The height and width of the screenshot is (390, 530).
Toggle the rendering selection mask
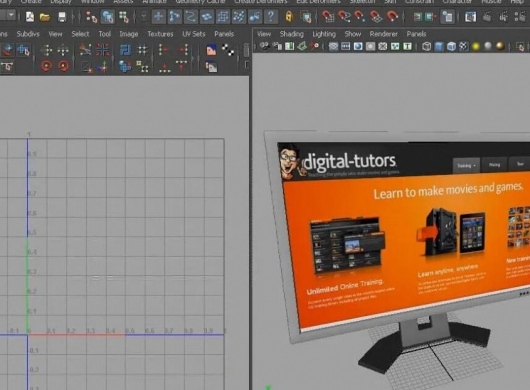click(x=255, y=17)
